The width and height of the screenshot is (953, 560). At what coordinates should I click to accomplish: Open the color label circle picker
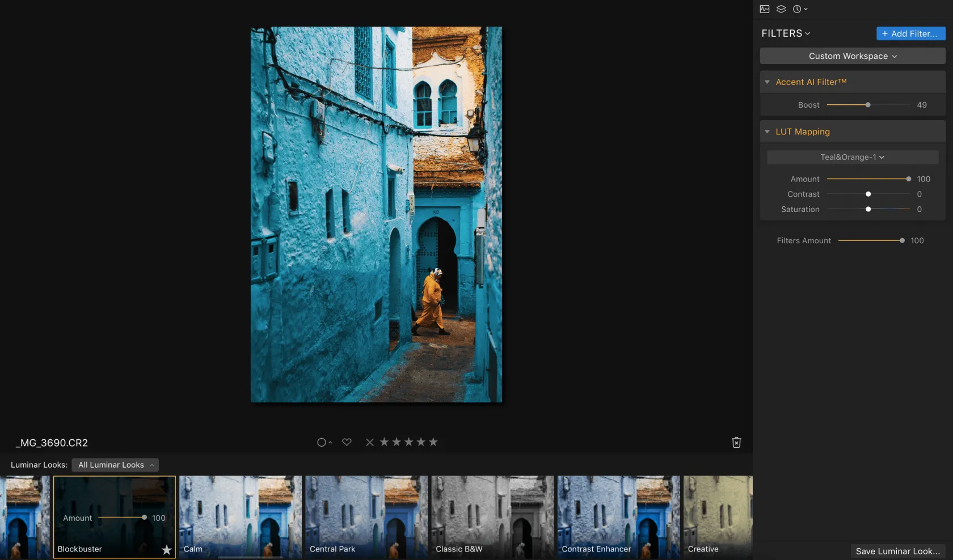[324, 442]
